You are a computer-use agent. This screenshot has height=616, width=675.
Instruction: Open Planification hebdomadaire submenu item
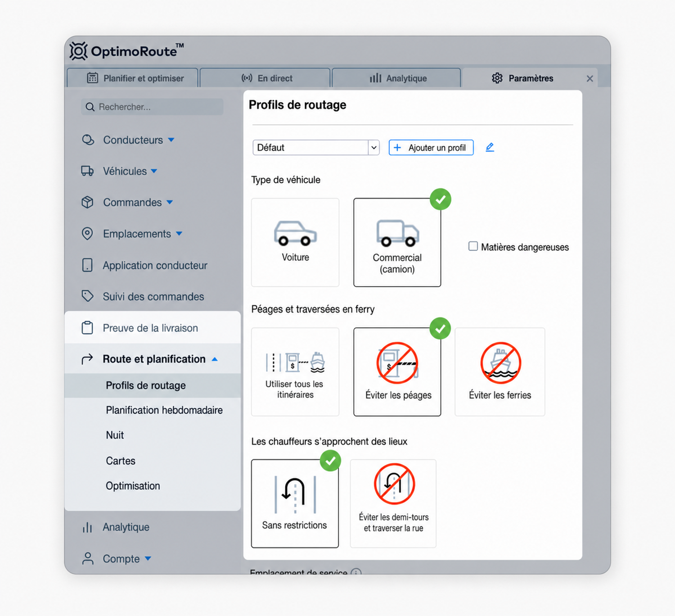164,410
